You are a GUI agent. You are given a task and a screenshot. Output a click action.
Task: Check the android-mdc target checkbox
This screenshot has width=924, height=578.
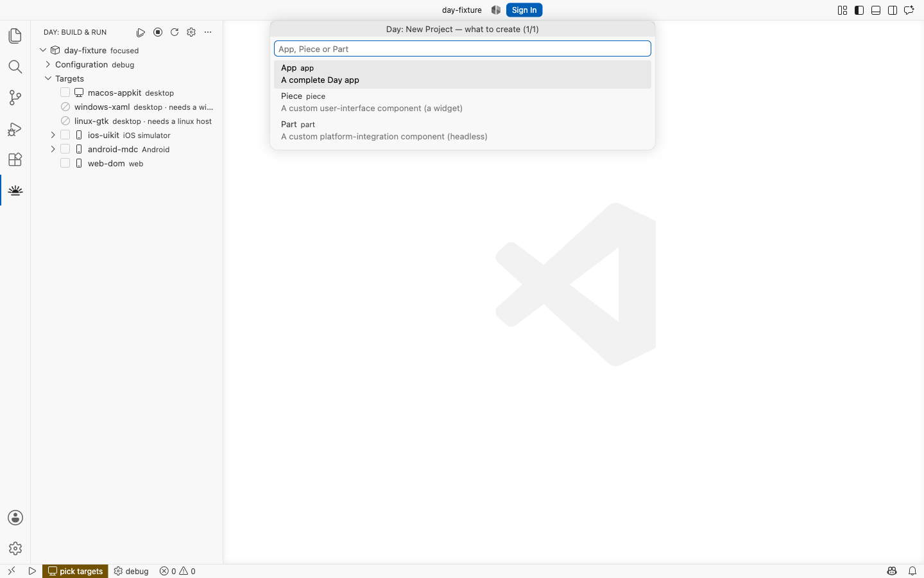[65, 149]
